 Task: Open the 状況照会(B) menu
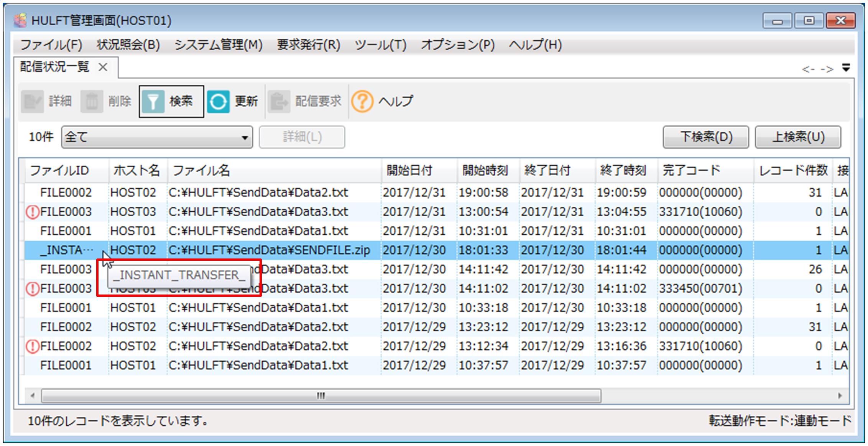point(128,45)
